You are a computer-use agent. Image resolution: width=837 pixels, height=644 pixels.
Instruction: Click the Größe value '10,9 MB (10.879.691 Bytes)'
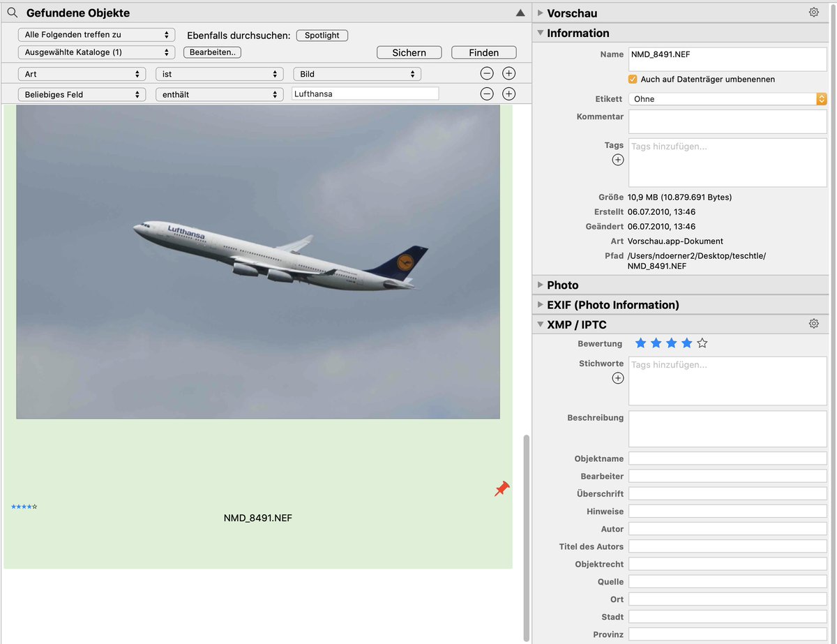(679, 197)
